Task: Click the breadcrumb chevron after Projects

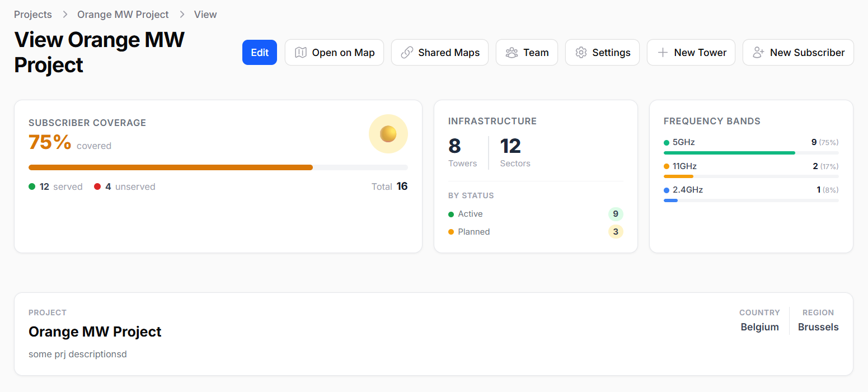Action: 65,15
